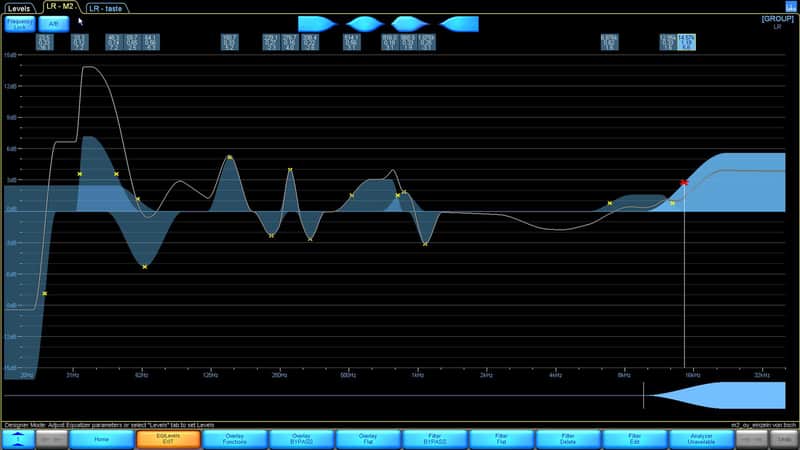Click the yellow filter handle at curve bottom near 20Hz

45,293
